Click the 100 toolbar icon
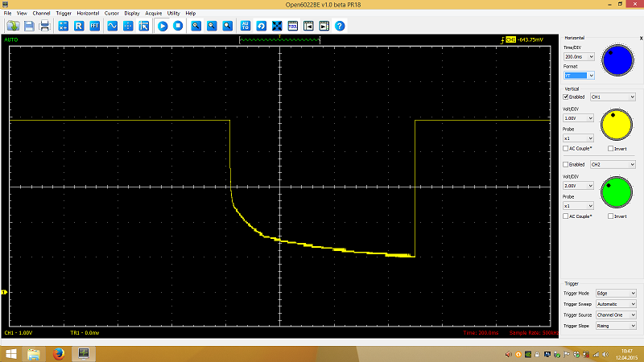 292,26
